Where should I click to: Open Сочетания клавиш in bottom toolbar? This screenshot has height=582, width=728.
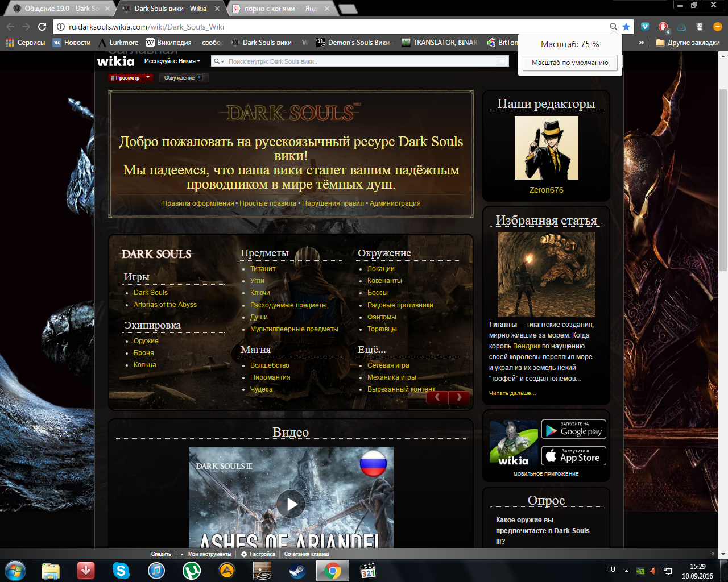[307, 554]
